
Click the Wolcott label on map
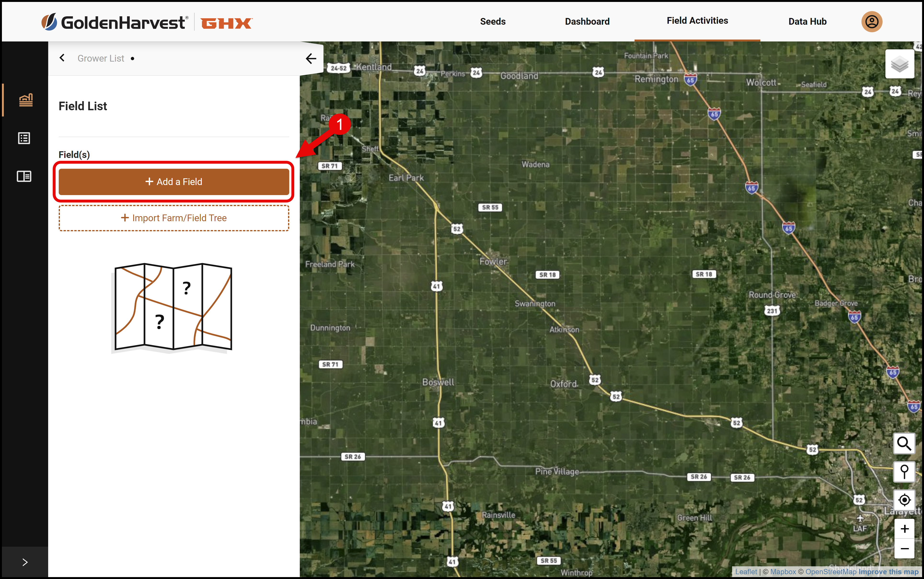coord(761,82)
